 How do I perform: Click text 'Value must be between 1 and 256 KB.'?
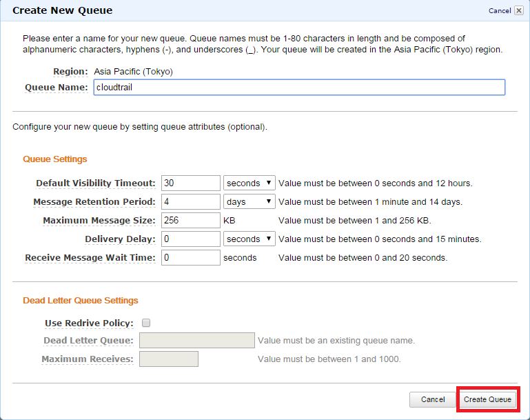tap(354, 221)
